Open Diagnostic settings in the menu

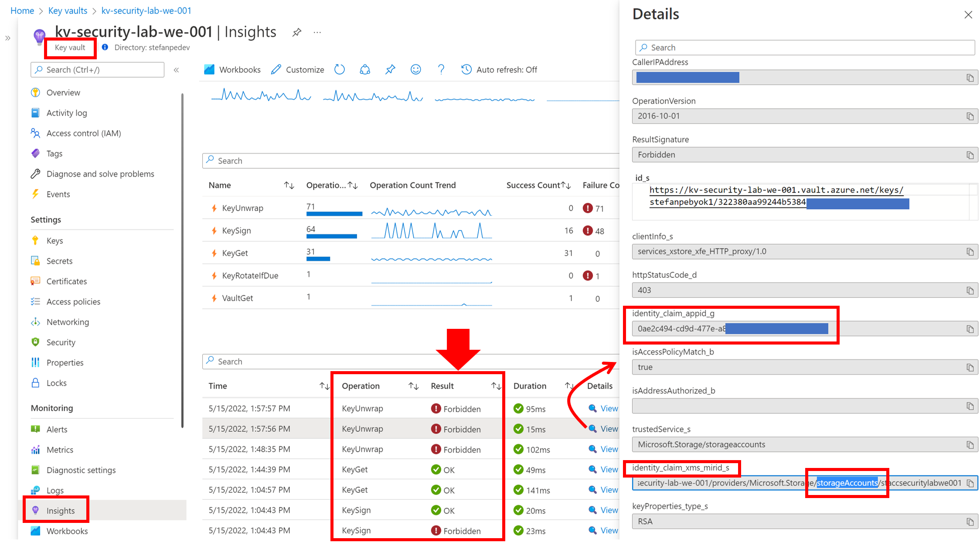[81, 470]
